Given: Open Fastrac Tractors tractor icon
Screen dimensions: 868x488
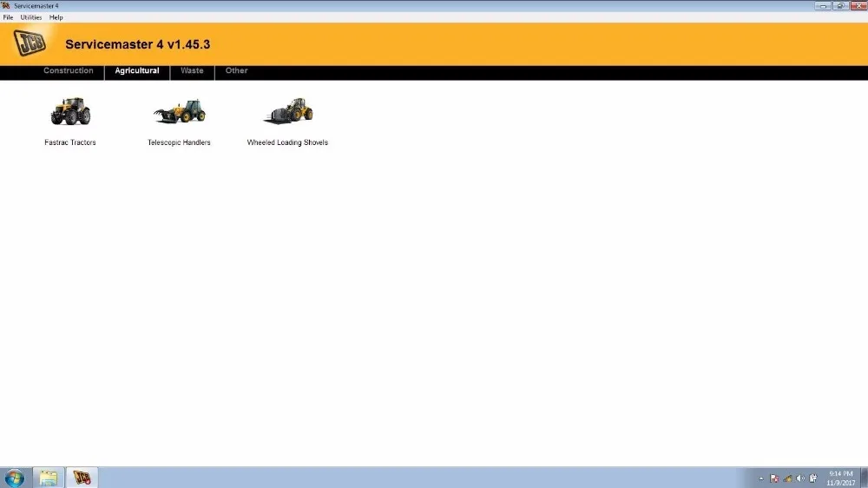Looking at the screenshot, I should [x=70, y=111].
